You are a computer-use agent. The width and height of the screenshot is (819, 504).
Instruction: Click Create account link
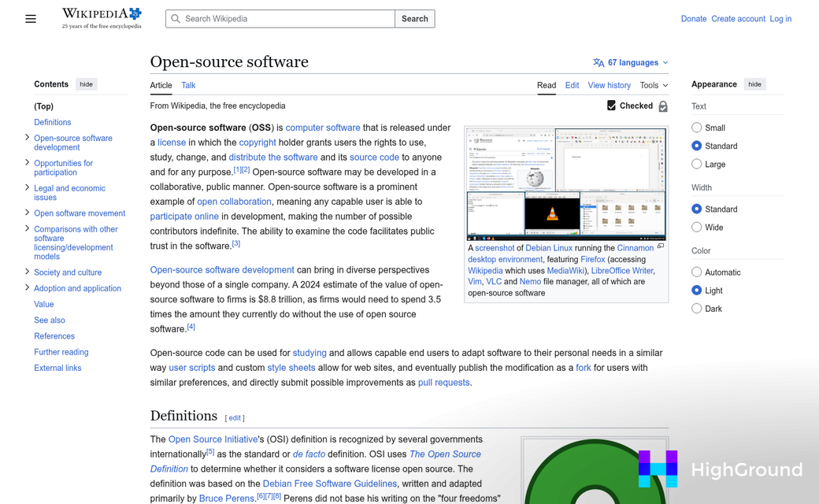point(738,19)
